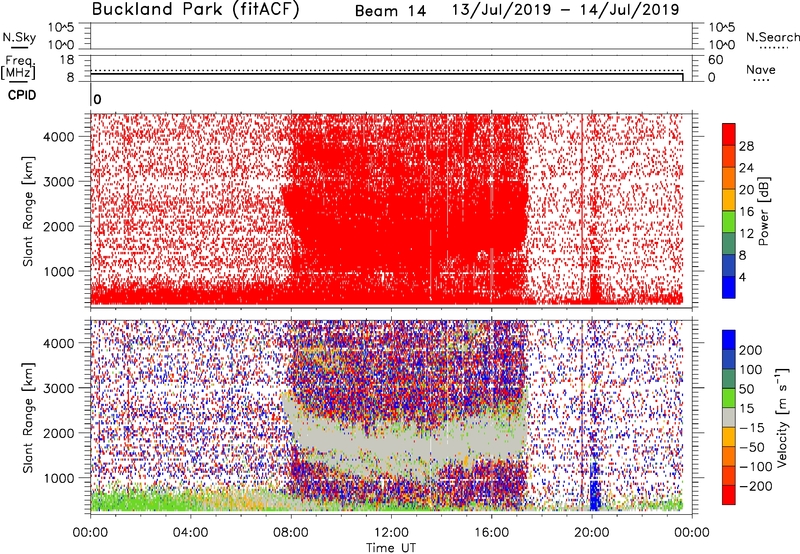Click the 10^5 tick beside N.Search
Image resolution: width=800 pixels, height=554 pixels.
click(721, 28)
